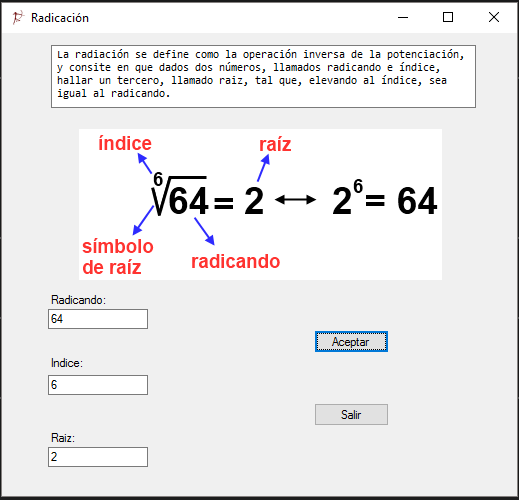Click the 'Radicación' window title text

[x=60, y=18]
